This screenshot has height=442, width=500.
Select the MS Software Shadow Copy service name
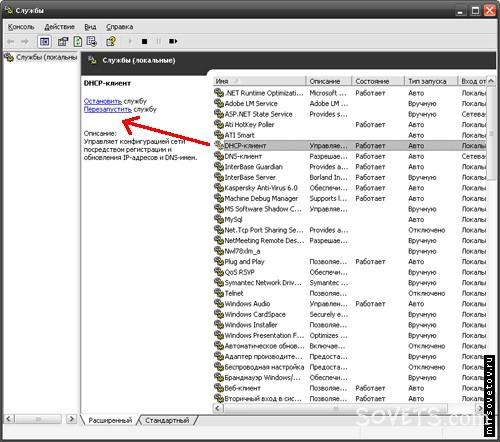coord(263,209)
